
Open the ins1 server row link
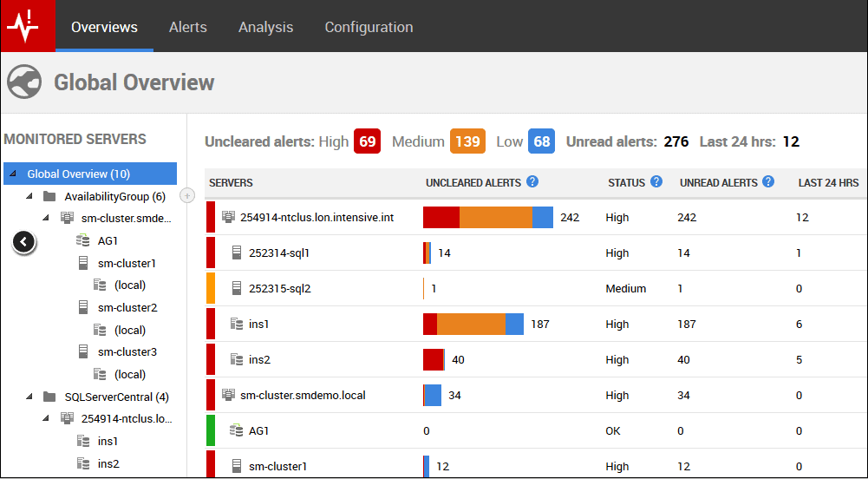coord(258,324)
